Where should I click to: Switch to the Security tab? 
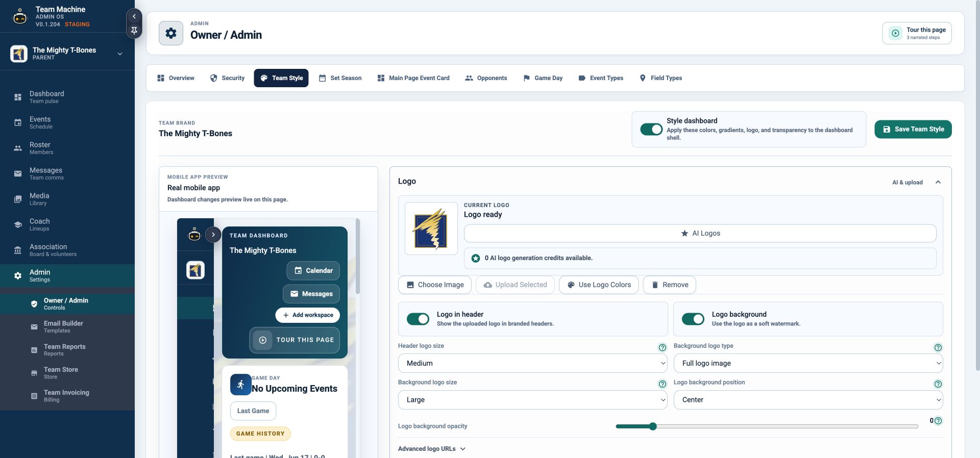[227, 78]
